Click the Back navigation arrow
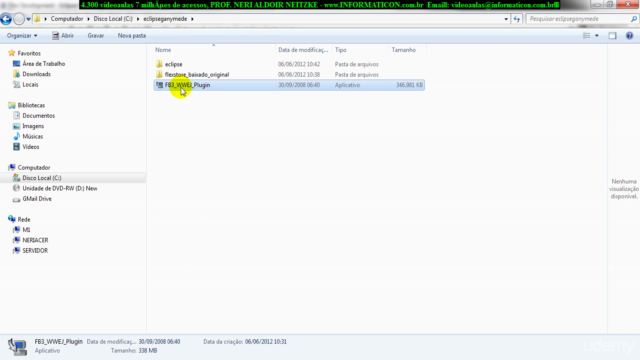 pos(6,19)
